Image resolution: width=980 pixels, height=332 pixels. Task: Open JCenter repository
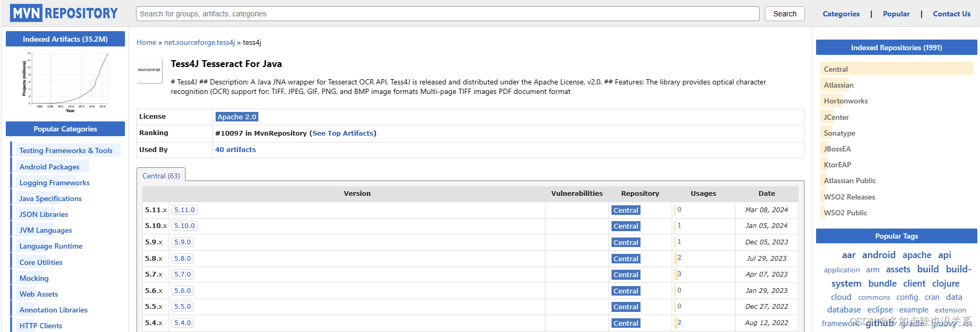(836, 117)
